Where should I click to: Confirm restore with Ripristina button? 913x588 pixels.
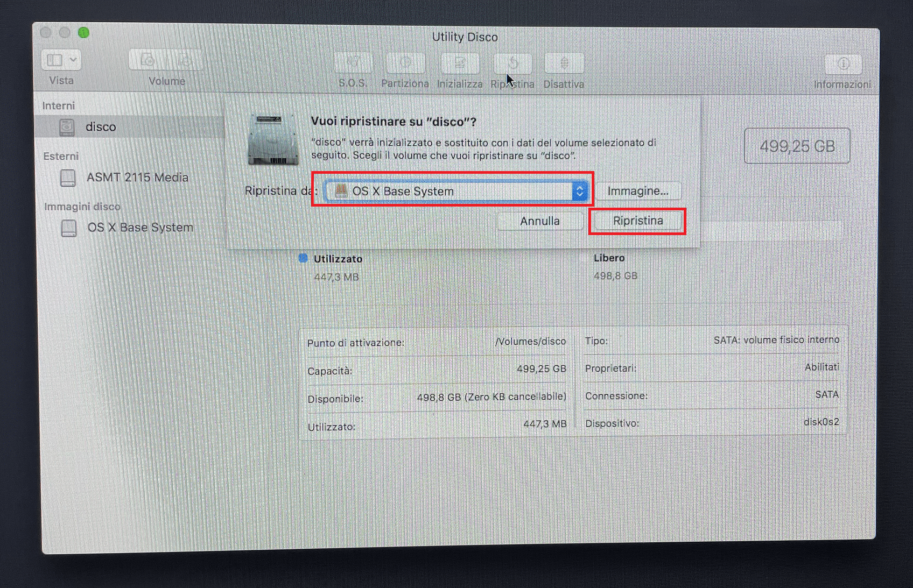[638, 221]
